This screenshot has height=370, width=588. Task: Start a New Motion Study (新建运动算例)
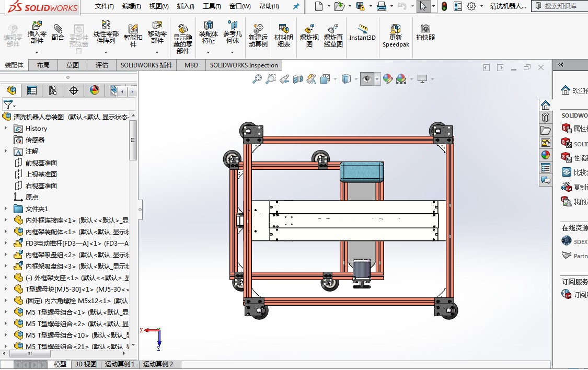tap(258, 36)
